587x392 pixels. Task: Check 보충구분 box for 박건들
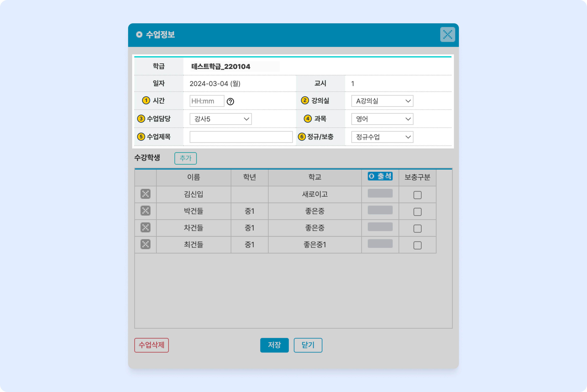pyautogui.click(x=417, y=212)
